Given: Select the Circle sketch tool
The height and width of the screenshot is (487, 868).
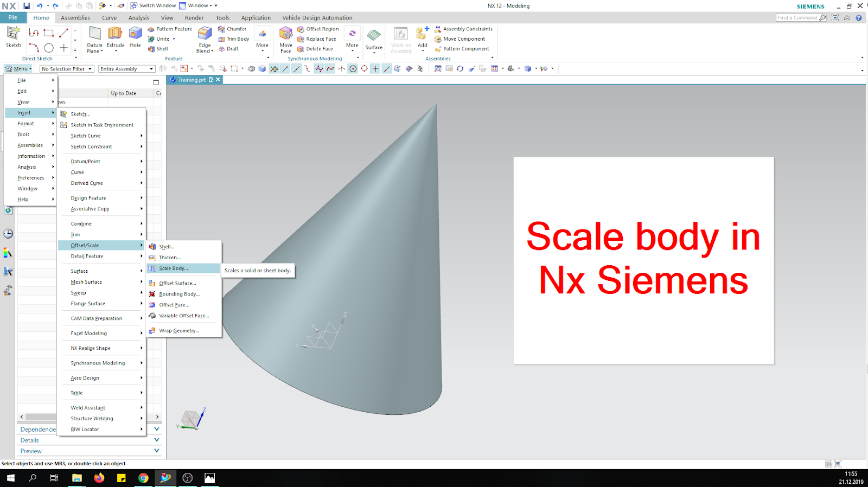Looking at the screenshot, I should (x=49, y=48).
